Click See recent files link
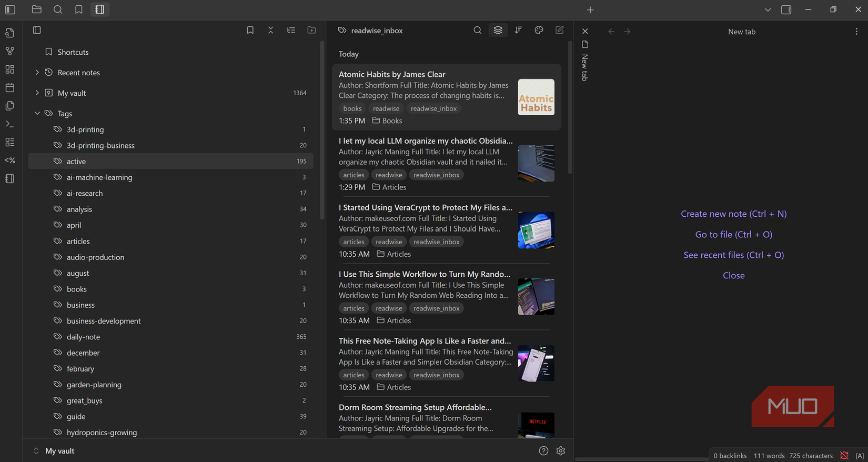 coord(733,255)
